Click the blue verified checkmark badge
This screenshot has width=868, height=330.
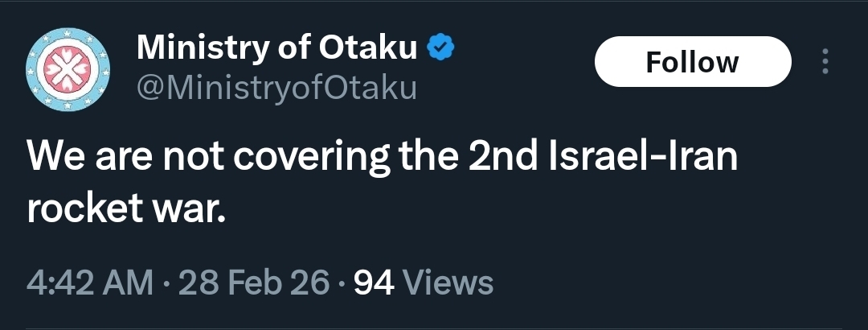[x=440, y=49]
